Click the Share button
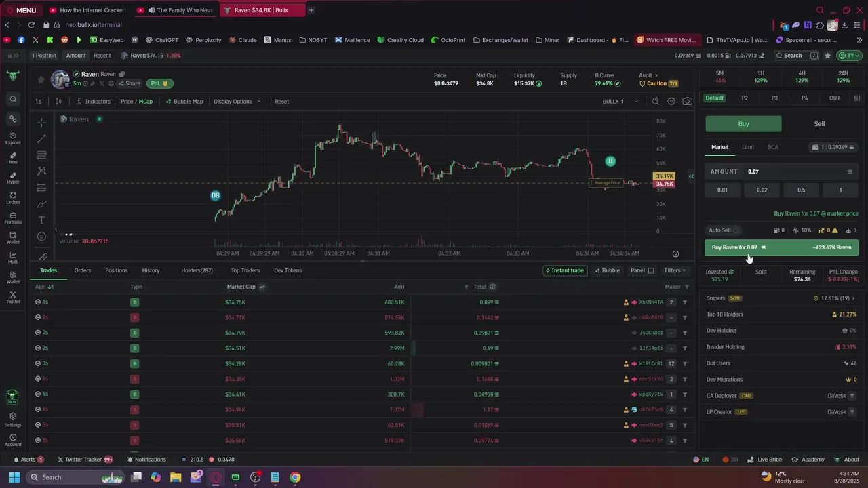The width and height of the screenshot is (868, 488). pyautogui.click(x=129, y=83)
